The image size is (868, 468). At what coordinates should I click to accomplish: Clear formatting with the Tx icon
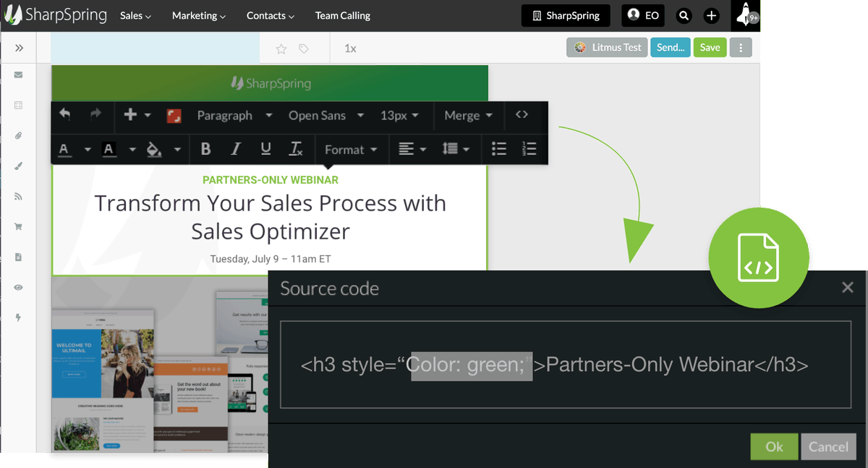pos(296,149)
